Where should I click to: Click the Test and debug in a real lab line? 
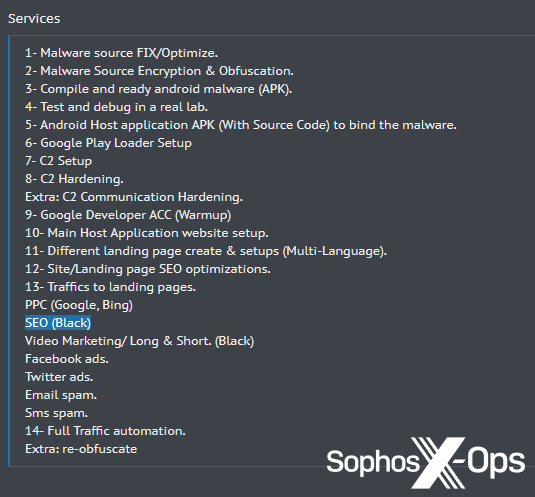click(116, 107)
